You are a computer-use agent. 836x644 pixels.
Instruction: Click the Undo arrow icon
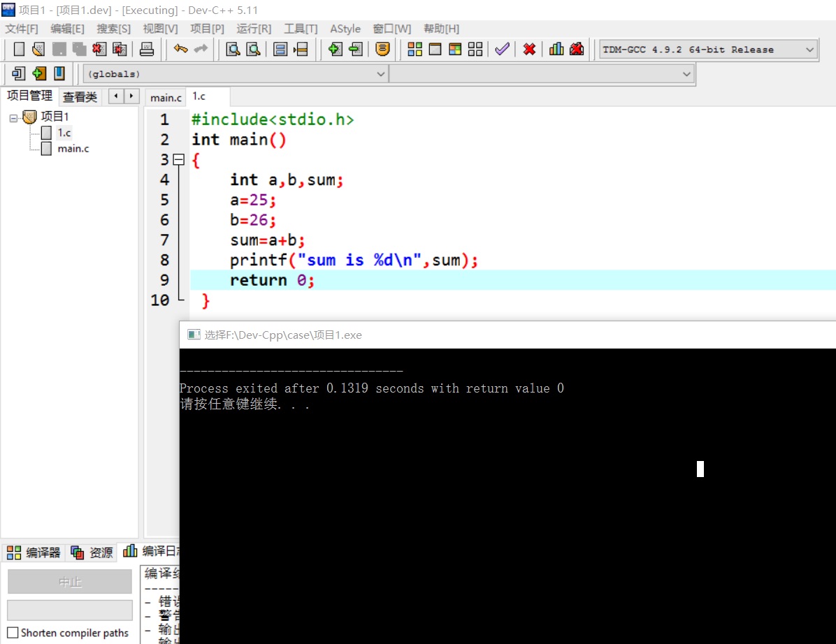(x=180, y=49)
